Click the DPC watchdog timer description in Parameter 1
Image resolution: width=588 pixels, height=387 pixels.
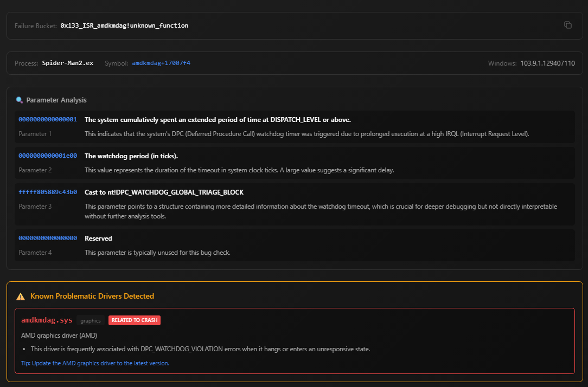(307, 134)
